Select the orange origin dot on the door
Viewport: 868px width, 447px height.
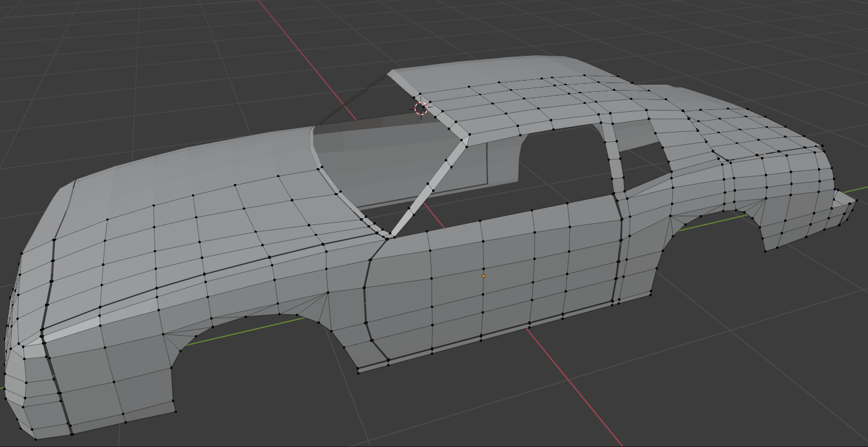pyautogui.click(x=483, y=276)
